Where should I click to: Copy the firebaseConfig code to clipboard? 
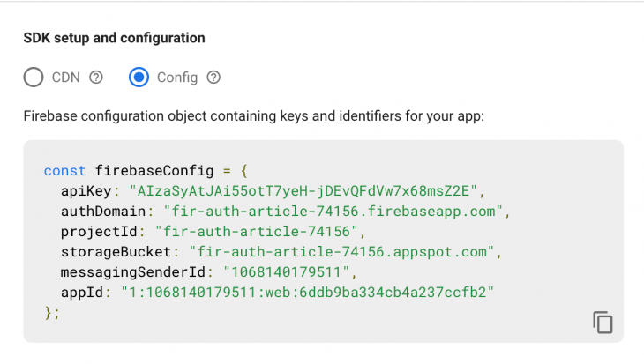tap(603, 323)
